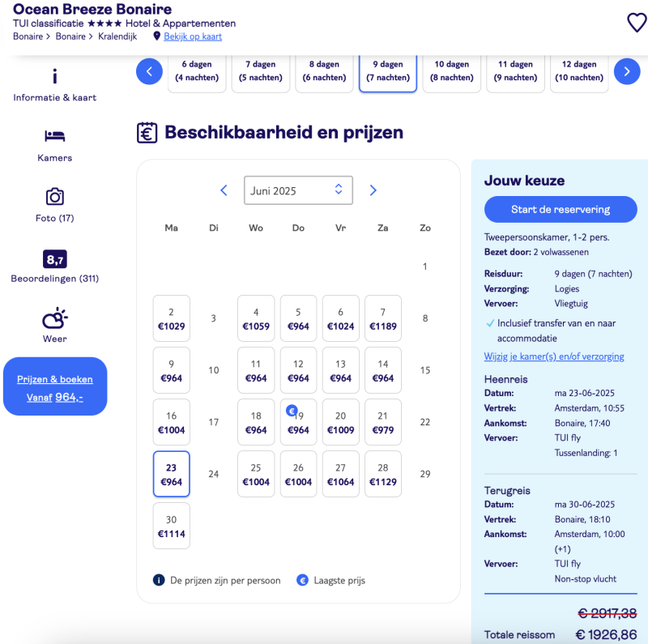Add hotel to favorites with heart icon
The width and height of the screenshot is (648, 644).
coord(637,23)
